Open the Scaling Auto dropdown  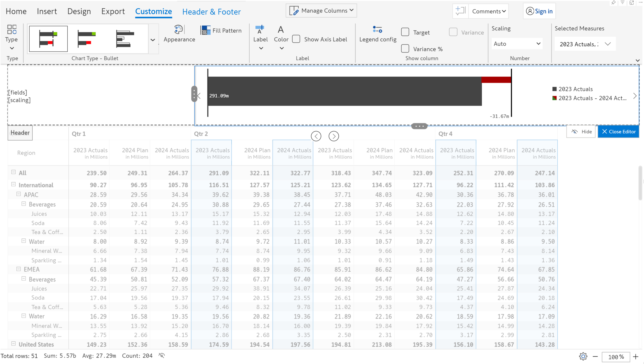coord(517,44)
